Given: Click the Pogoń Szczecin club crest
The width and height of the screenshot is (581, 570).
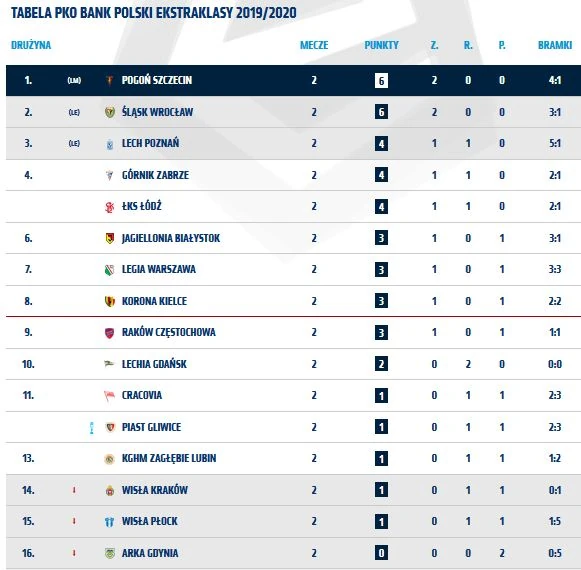Looking at the screenshot, I should click(110, 80).
